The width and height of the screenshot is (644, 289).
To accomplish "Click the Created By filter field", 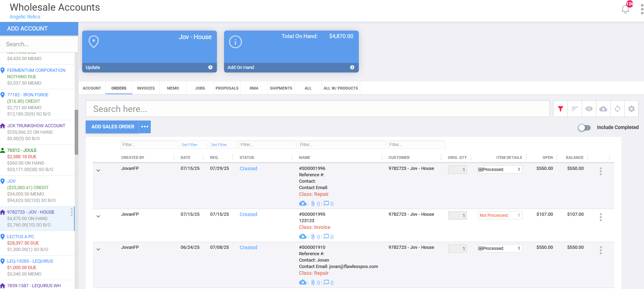I will coord(149,145).
